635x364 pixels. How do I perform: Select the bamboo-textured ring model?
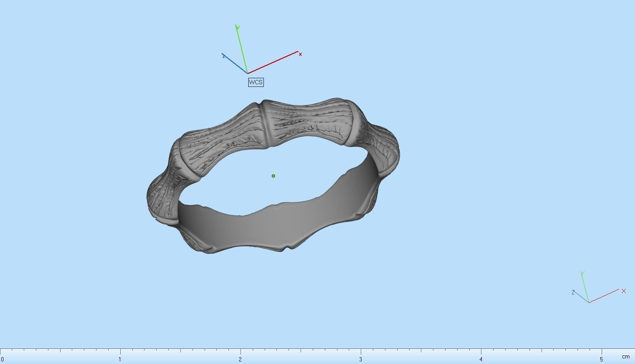[x=273, y=176]
